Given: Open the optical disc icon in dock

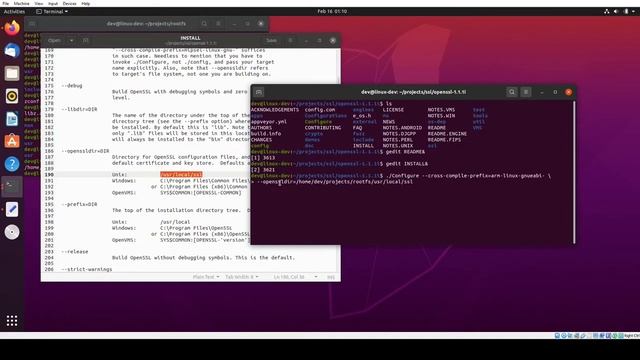Looking at the screenshot, I should pyautogui.click(x=12, y=232).
